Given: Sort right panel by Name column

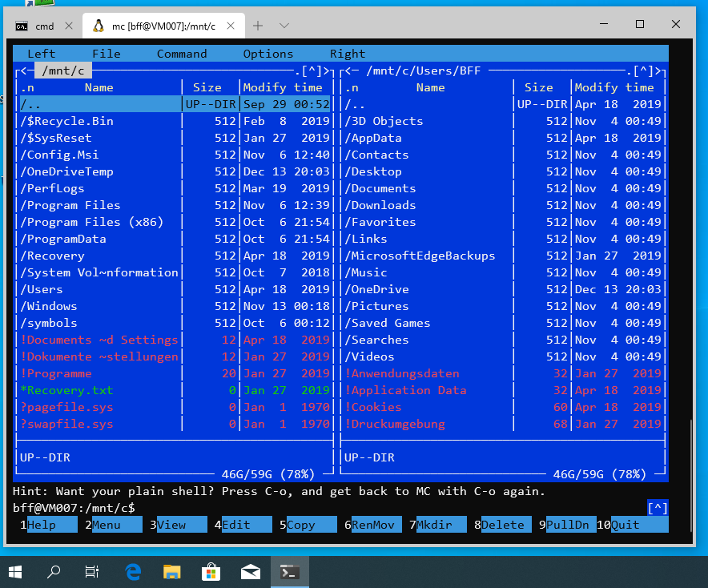Looking at the screenshot, I should pyautogui.click(x=430, y=87).
